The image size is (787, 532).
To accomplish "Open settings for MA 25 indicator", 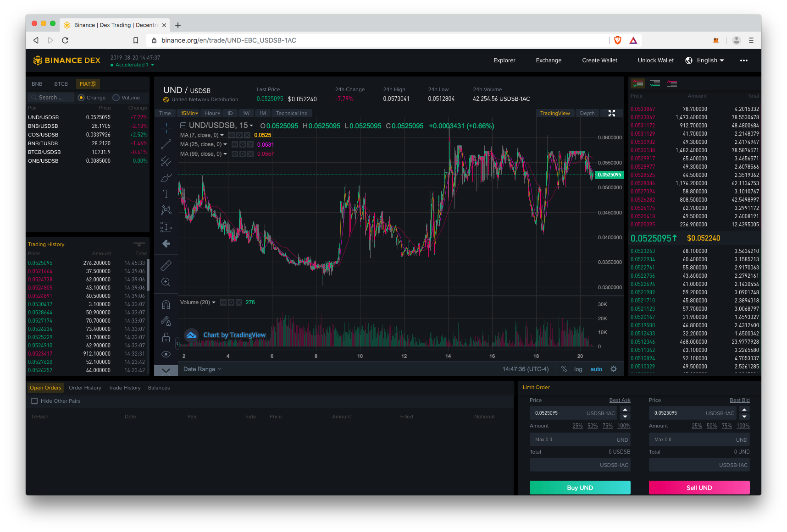I will pos(243,144).
